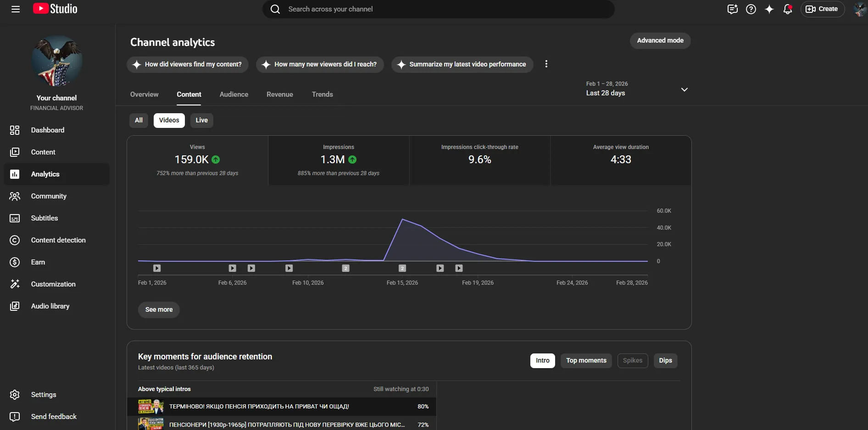The height and width of the screenshot is (430, 868).
Task: Switch retention view to Top moments
Action: pyautogui.click(x=586, y=361)
